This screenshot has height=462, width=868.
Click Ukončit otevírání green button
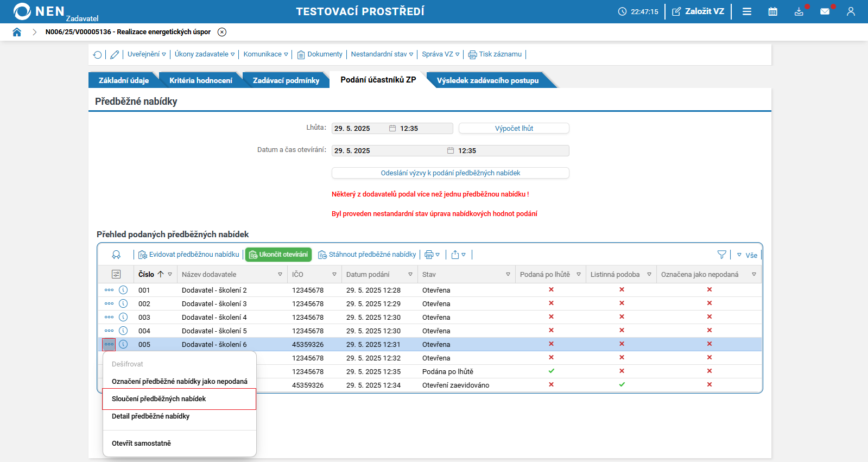278,255
